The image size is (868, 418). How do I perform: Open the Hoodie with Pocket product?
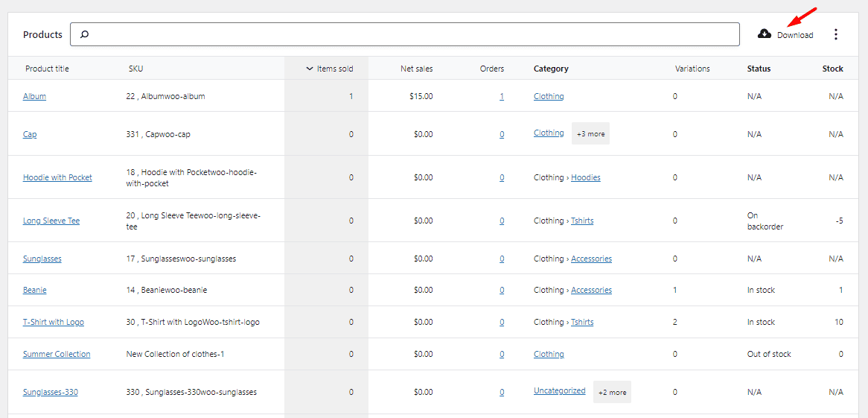[57, 177]
